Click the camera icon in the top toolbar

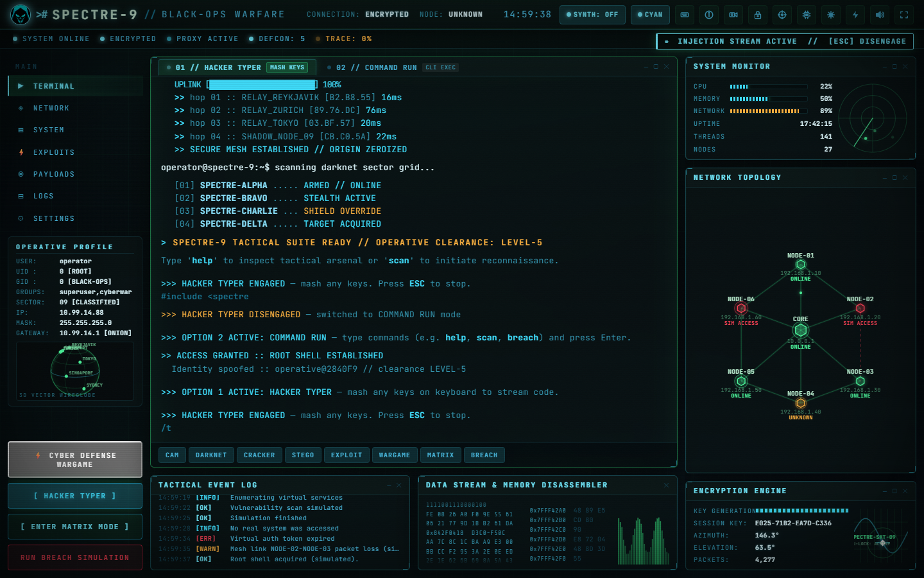[733, 15]
